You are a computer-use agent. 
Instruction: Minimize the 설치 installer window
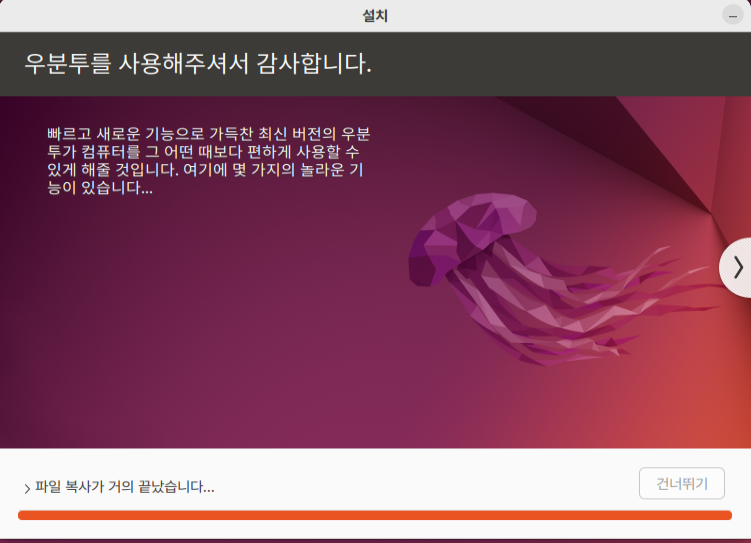coord(732,16)
